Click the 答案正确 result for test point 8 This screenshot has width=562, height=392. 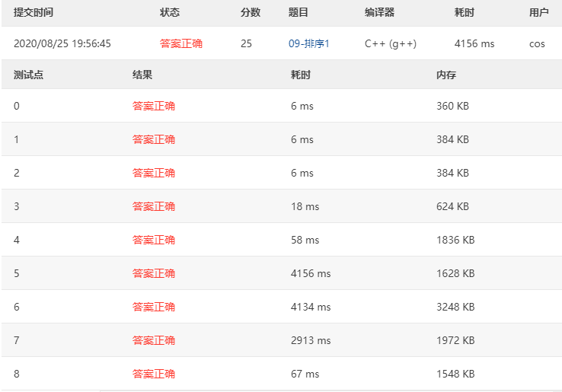pos(153,374)
